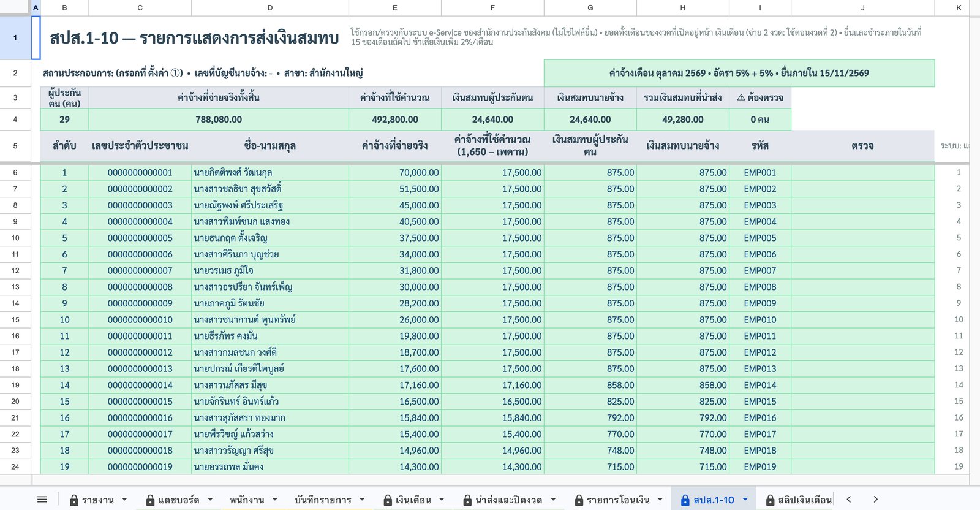This screenshot has width=980, height=510.
Task: Click the 14,300.00 actual wage cell
Action: (x=395, y=466)
